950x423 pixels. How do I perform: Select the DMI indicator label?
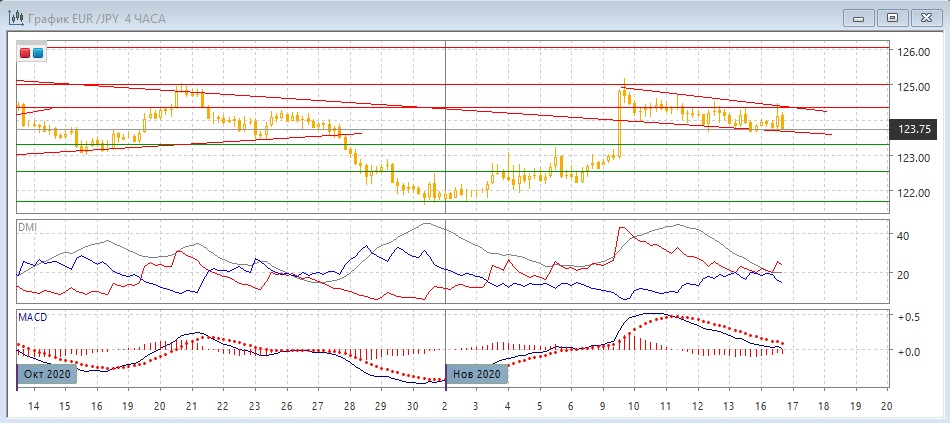[28, 227]
